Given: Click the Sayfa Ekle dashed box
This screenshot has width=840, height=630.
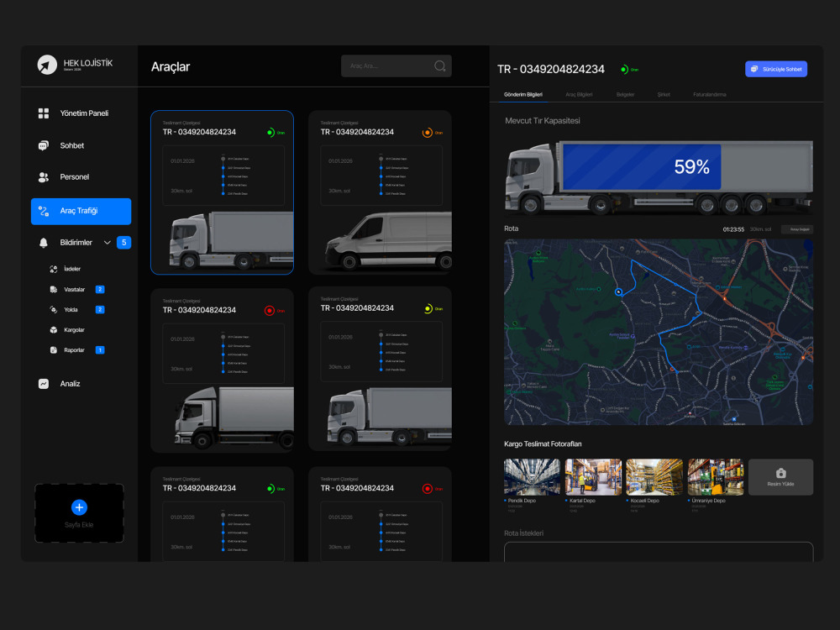Looking at the screenshot, I should coord(79,513).
